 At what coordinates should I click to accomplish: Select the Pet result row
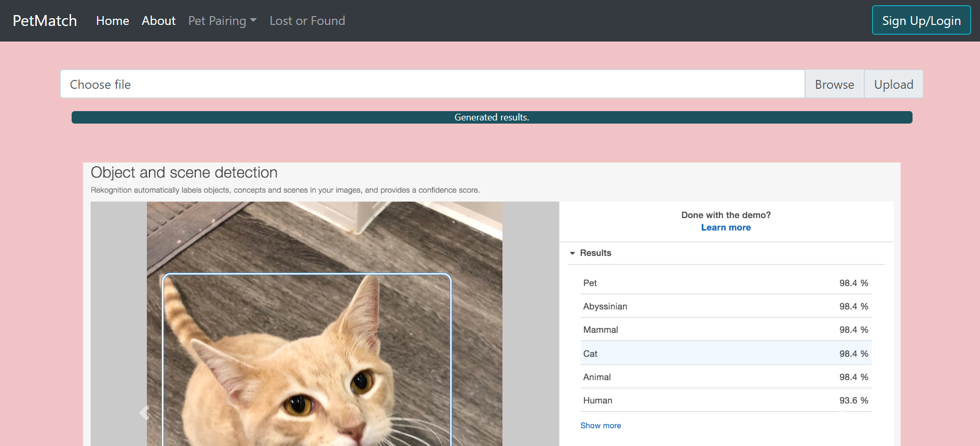[x=726, y=283]
